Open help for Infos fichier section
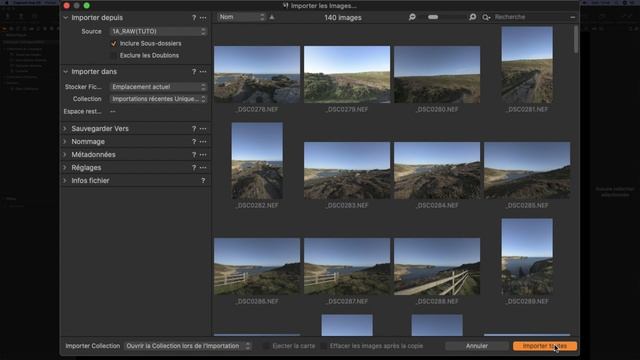The image size is (640, 360). (x=203, y=180)
